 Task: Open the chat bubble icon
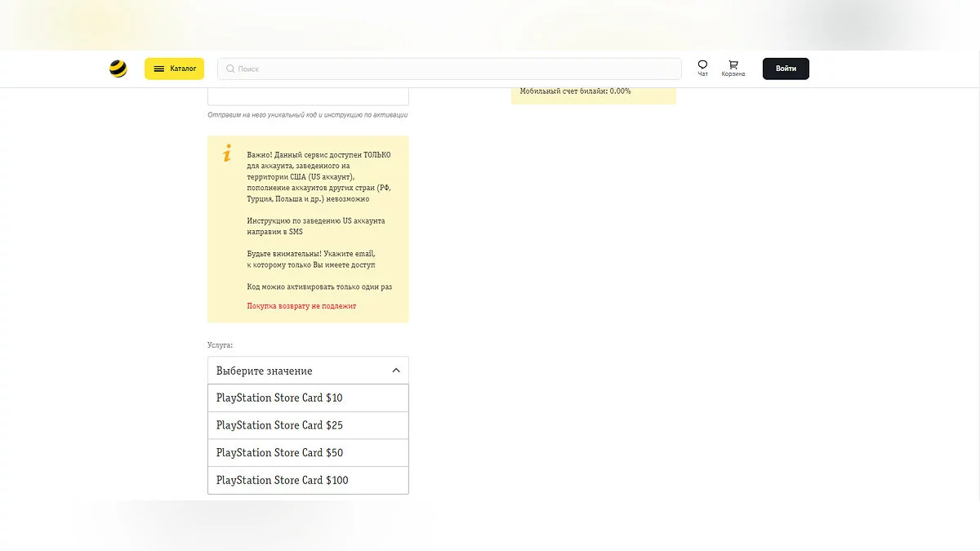[x=702, y=64]
